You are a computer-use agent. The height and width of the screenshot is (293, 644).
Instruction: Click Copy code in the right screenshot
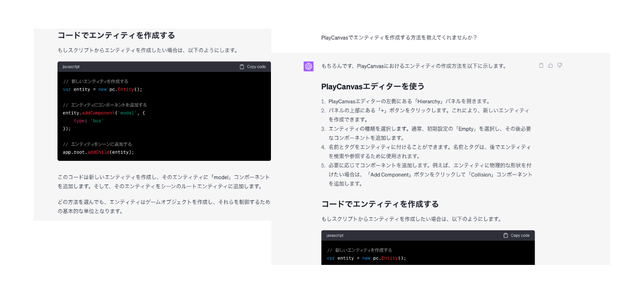(517, 235)
